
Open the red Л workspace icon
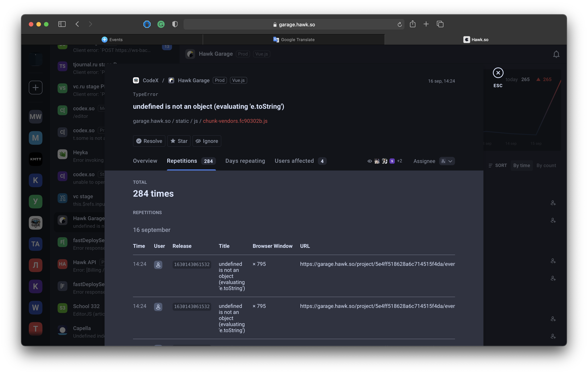click(x=36, y=265)
